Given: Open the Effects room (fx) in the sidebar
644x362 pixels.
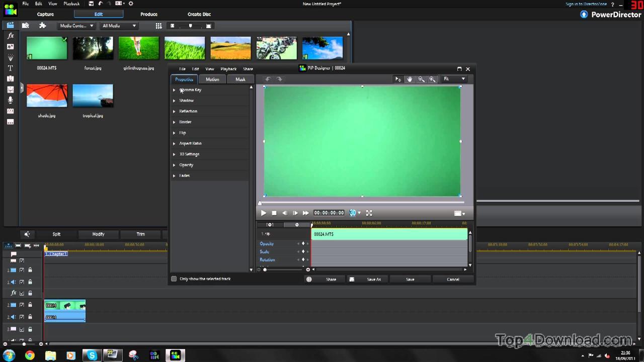Looking at the screenshot, I should 10,36.
